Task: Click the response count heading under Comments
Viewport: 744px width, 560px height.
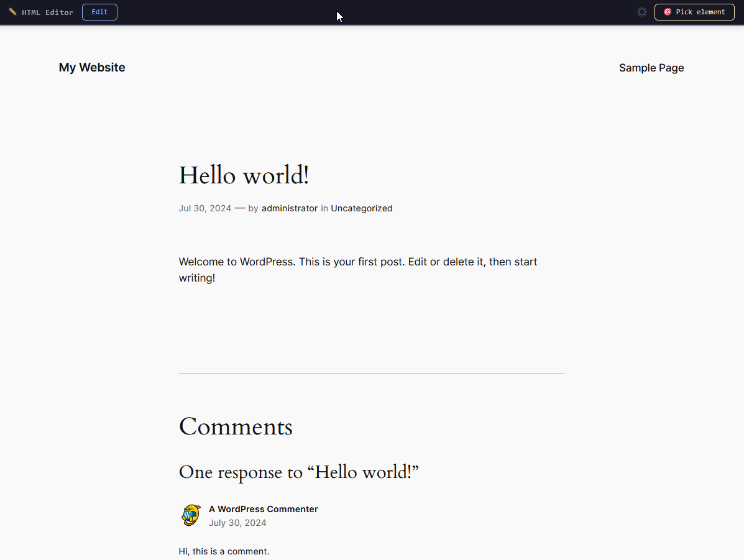Action: [299, 472]
